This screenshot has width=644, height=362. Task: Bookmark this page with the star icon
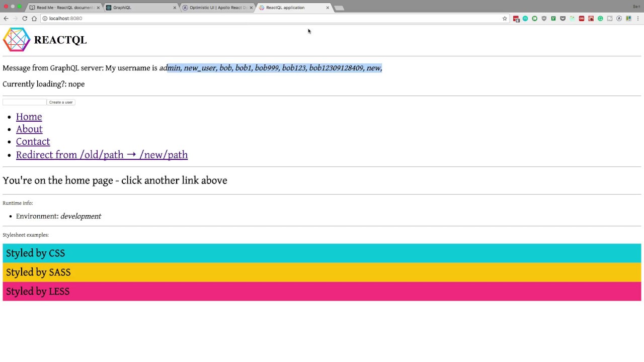coord(505,19)
